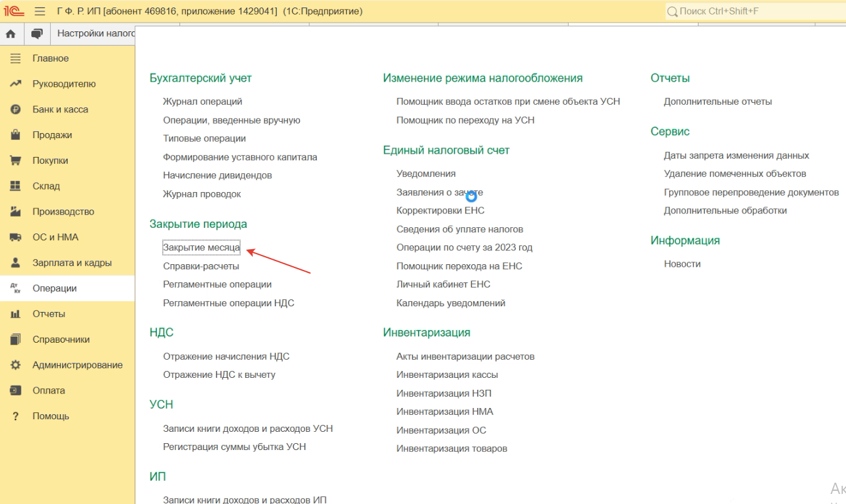Open the Продажи shopping bag section

pos(52,135)
